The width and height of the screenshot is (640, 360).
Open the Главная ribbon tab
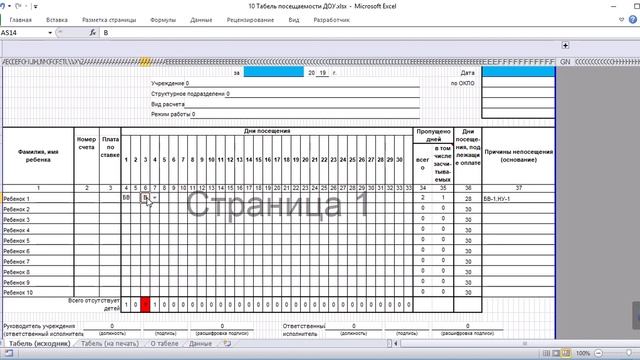coord(20,20)
